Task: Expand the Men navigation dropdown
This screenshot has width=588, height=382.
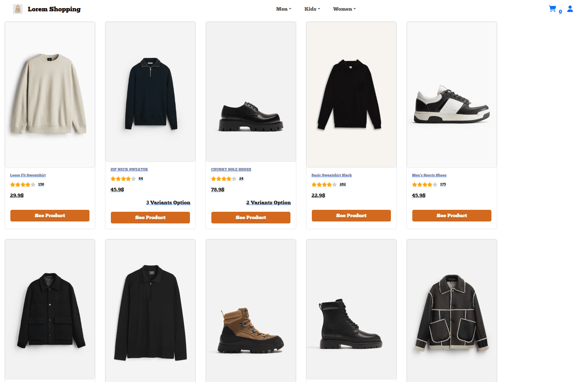Action: [283, 9]
